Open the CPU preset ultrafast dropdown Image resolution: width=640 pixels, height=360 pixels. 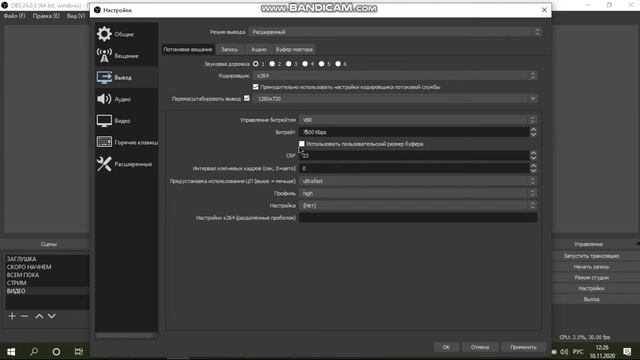coord(418,181)
